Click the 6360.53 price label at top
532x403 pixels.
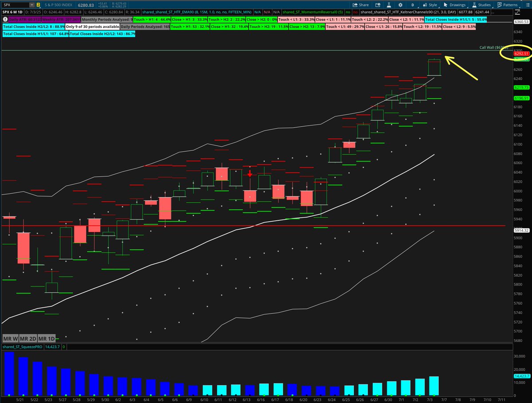coord(521,22)
